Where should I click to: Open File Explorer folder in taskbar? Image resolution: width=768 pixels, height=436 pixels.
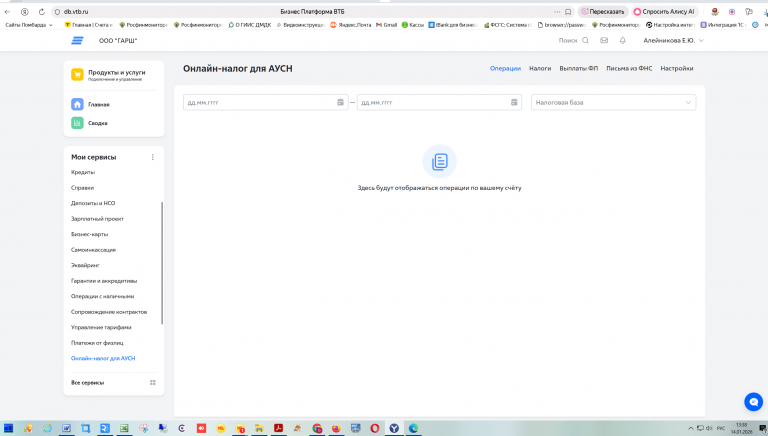coord(259,428)
